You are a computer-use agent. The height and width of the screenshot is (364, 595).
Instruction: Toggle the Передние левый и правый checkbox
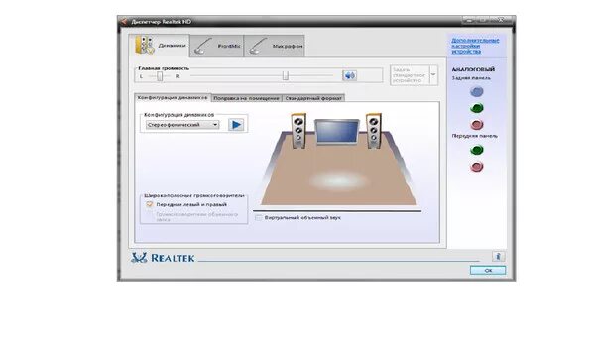pyautogui.click(x=149, y=204)
